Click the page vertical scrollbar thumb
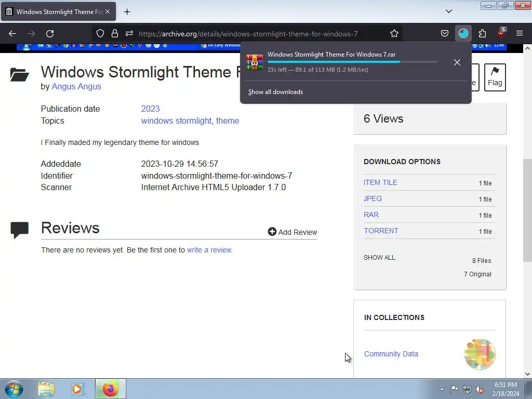This screenshot has height=399, width=532. coord(527,210)
